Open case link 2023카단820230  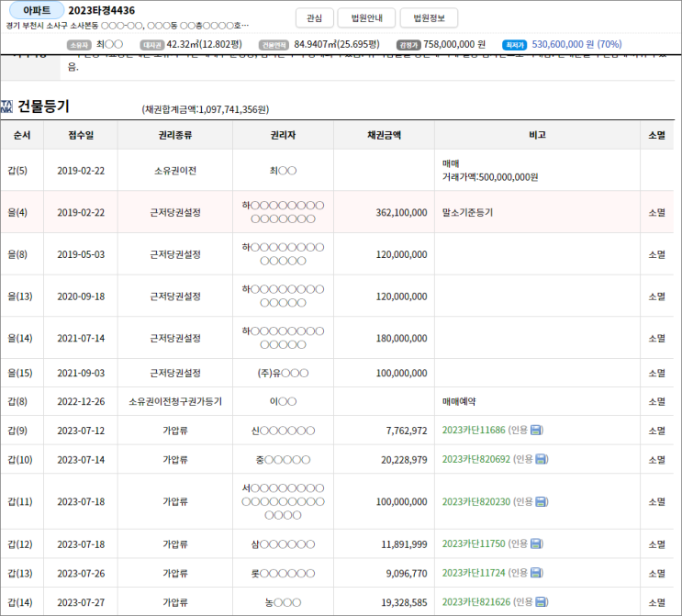point(476,501)
